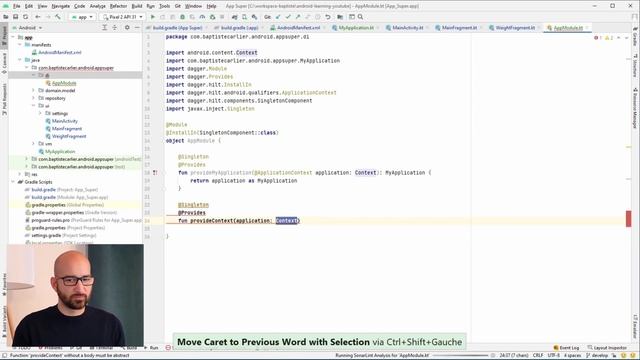Open the Refactor menu
This screenshot has width=640, height=360.
118,6
